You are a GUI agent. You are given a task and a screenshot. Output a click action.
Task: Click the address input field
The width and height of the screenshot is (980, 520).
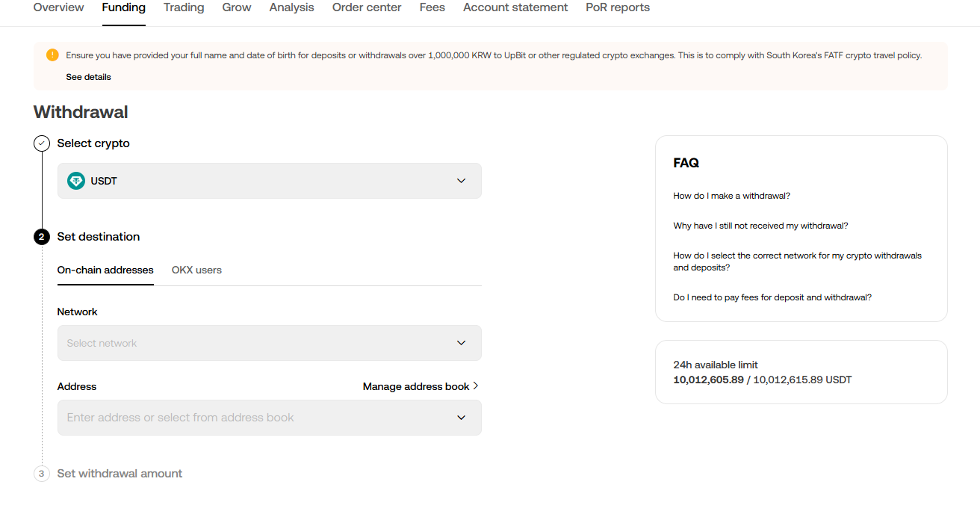tap(270, 418)
